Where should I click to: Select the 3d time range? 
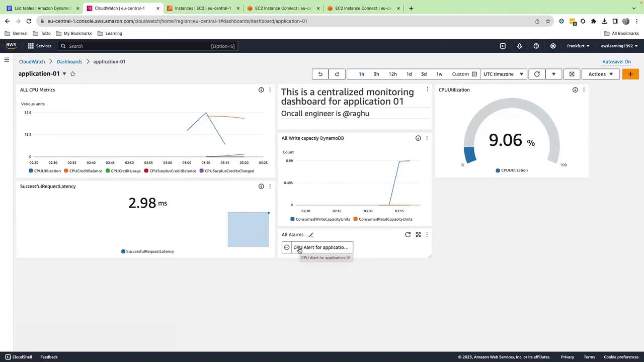pos(424,74)
